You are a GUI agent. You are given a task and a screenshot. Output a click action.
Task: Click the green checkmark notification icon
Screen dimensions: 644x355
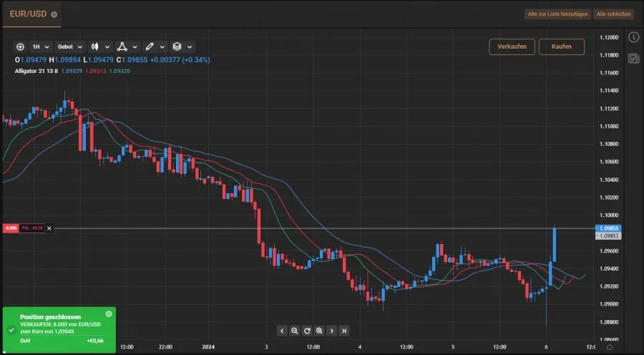coord(11,330)
